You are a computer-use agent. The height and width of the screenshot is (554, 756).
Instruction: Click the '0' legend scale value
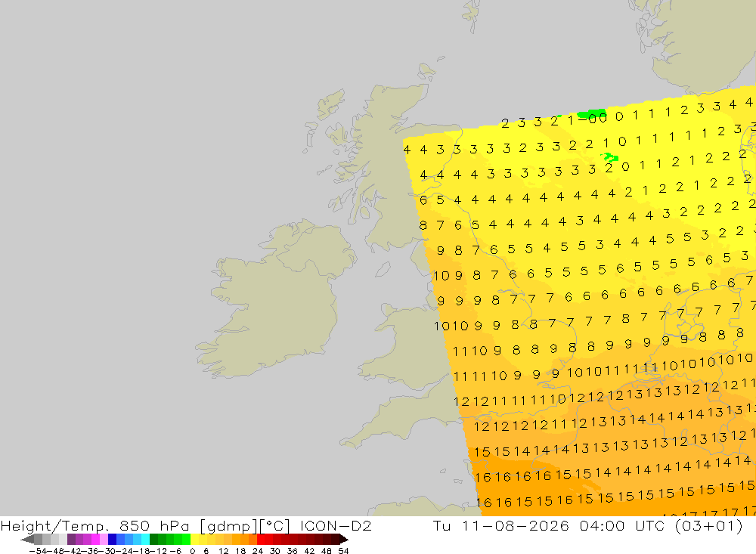(192, 551)
